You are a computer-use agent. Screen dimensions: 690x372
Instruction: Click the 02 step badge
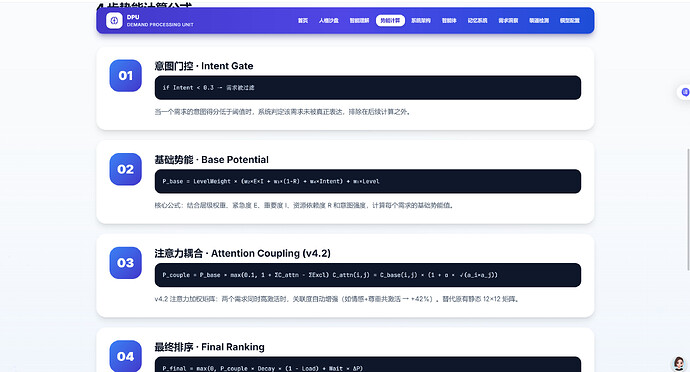(x=125, y=169)
